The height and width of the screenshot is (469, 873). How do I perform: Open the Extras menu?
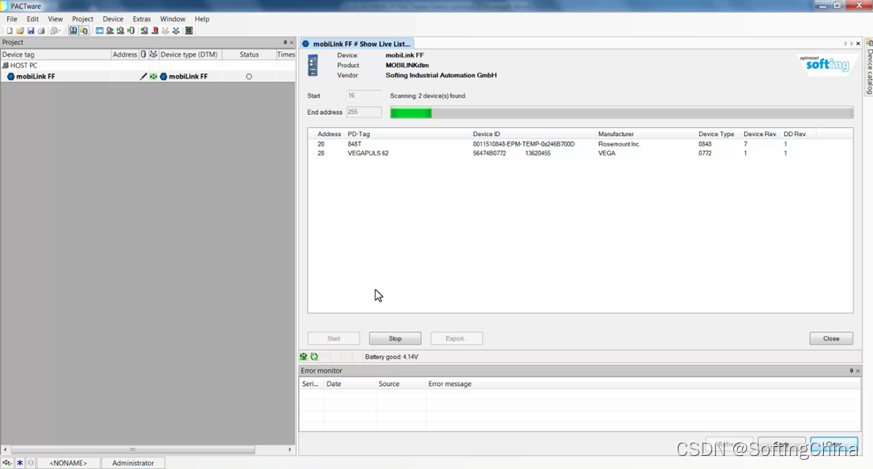pos(141,19)
